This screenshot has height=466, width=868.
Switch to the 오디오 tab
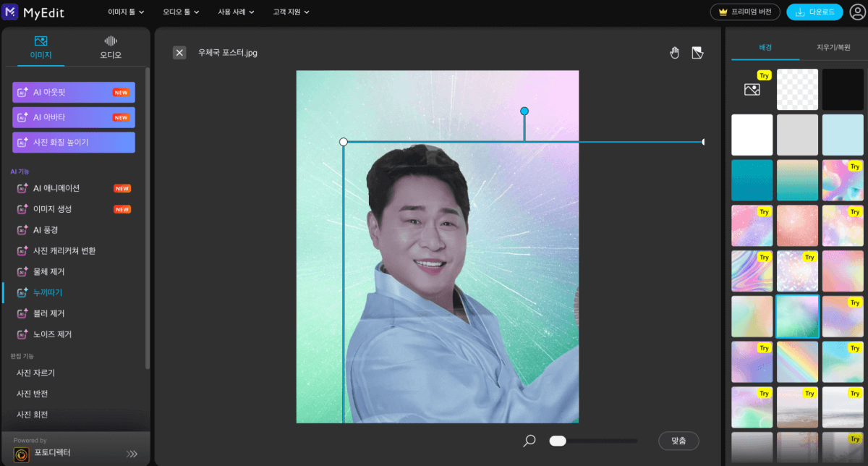[111, 48]
